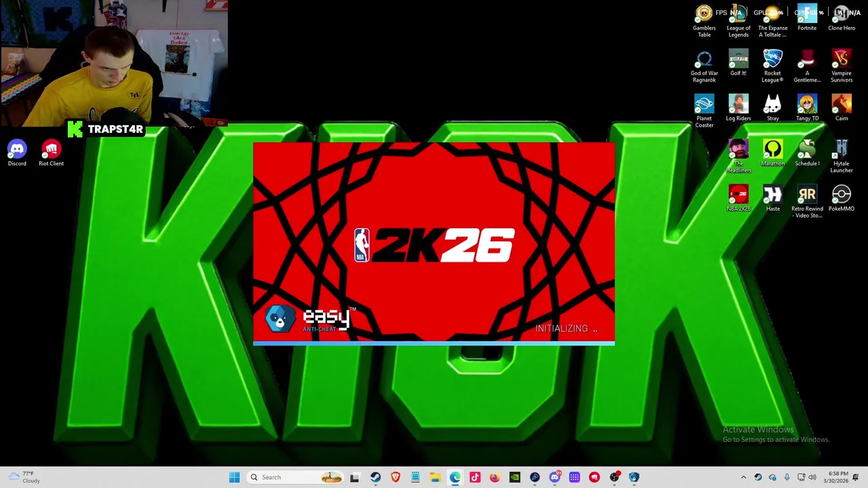Screen dimensions: 868x488
Task: Select the Marathon desktop icon
Action: point(773,154)
